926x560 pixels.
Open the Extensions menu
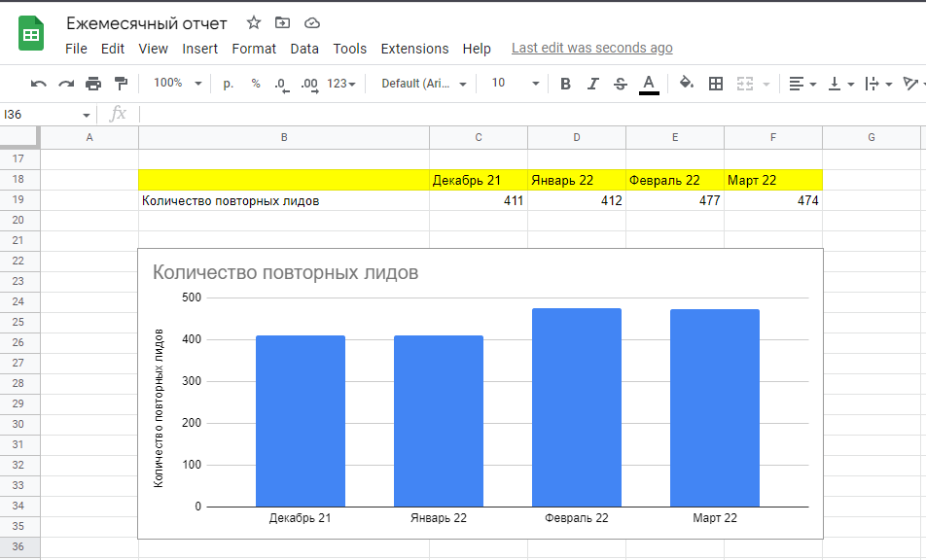coord(414,49)
